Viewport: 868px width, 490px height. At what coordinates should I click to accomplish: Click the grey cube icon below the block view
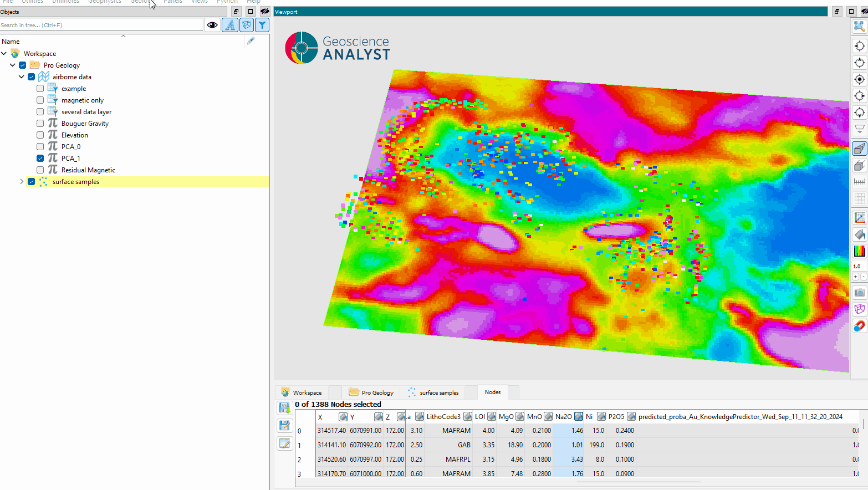pos(859,165)
